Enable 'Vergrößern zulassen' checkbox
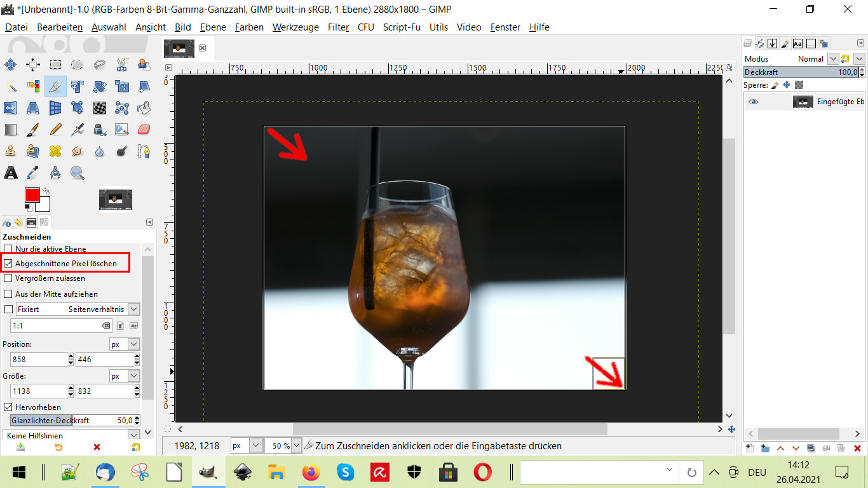Viewport: 868px width, 488px height. [8, 278]
